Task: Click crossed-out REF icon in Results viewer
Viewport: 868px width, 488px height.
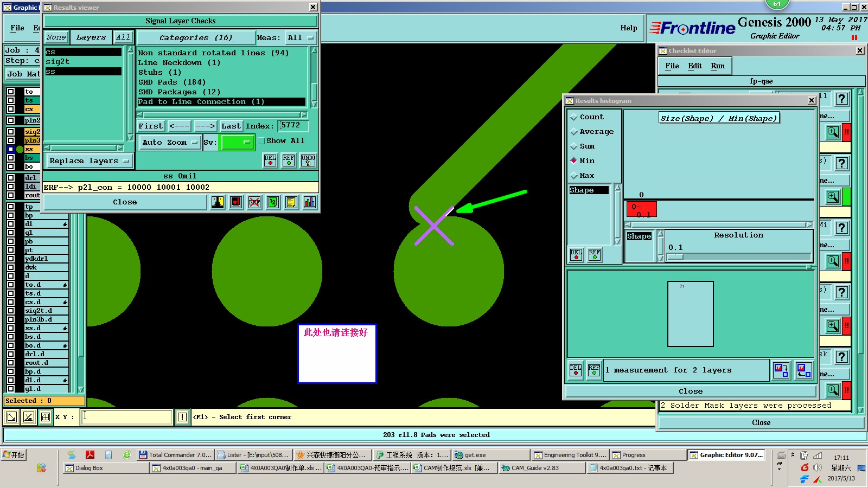Action: (x=254, y=202)
